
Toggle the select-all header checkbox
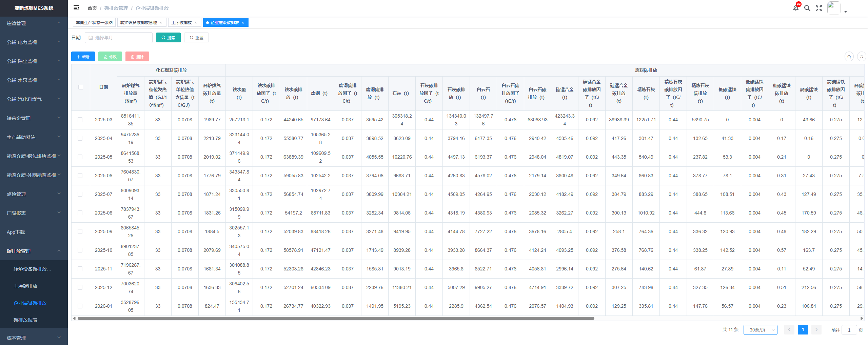[x=81, y=87]
